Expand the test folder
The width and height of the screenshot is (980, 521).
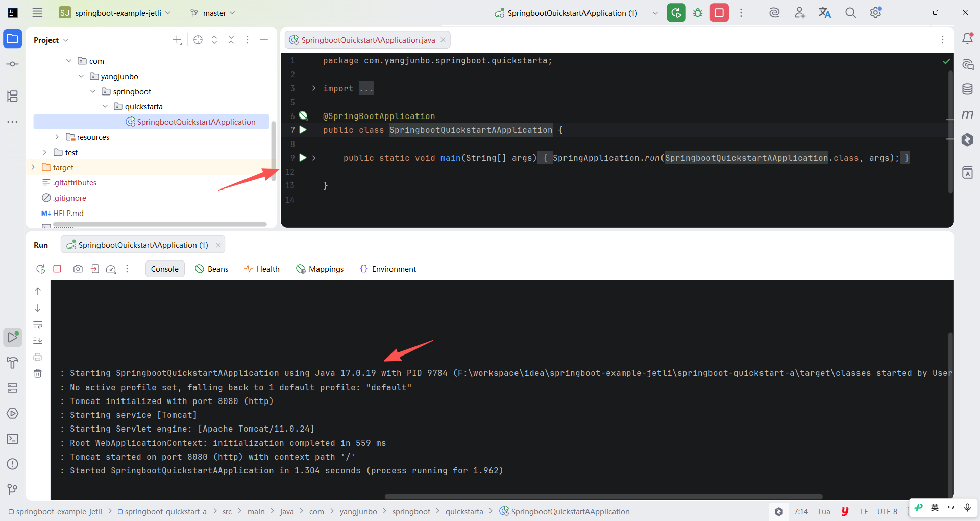tap(45, 152)
